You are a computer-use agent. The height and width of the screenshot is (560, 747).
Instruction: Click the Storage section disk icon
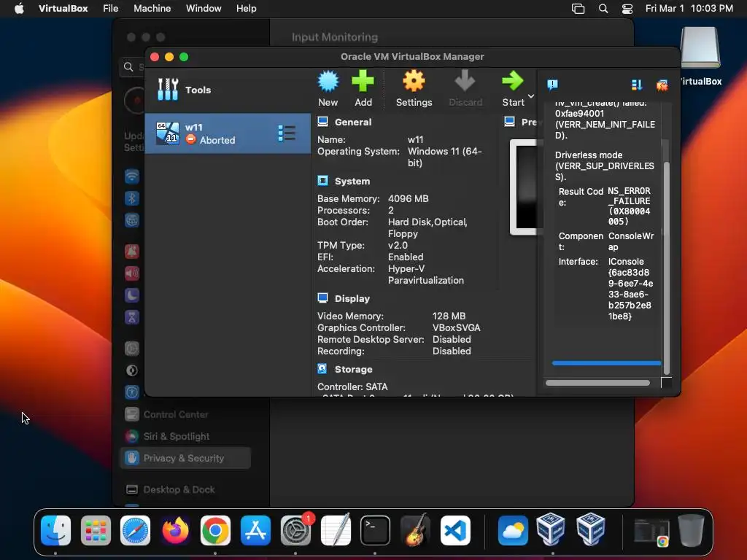click(x=322, y=368)
